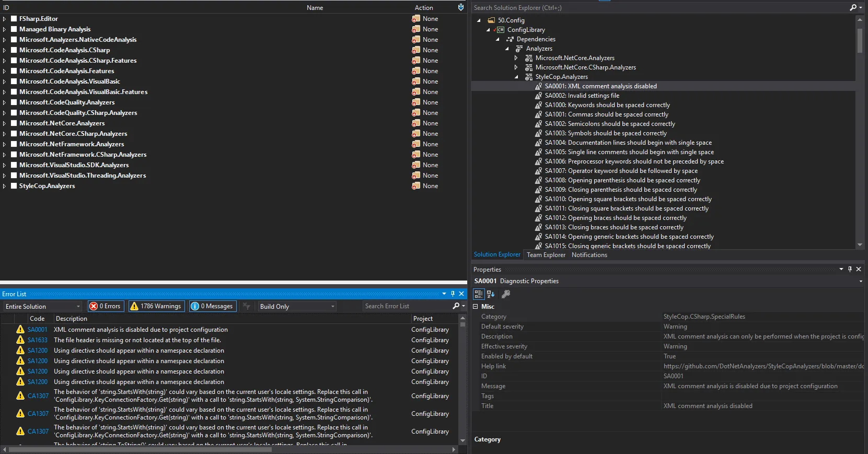Click the Solution Explorer search magnifier icon
Image resolution: width=868 pixels, height=454 pixels.
point(853,7)
